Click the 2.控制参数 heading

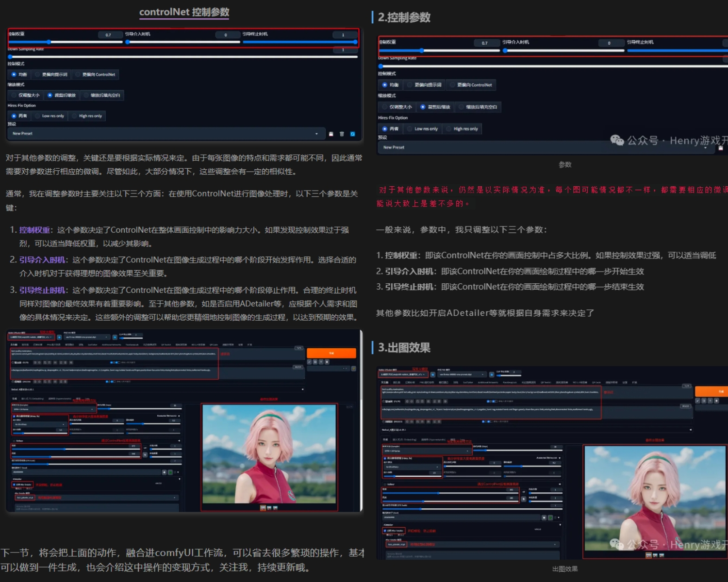pyautogui.click(x=404, y=17)
